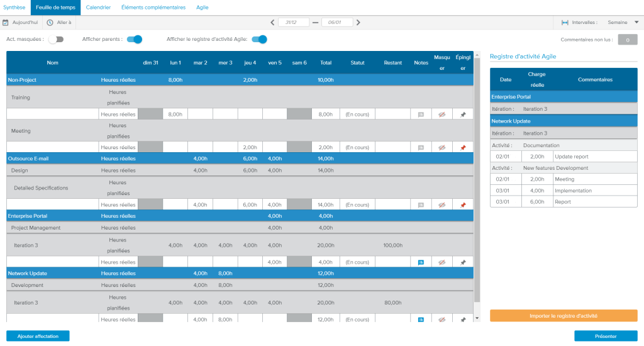This screenshot has height=346, width=644.
Task: Unpin the Detailed Specifications row
Action: coord(463,205)
